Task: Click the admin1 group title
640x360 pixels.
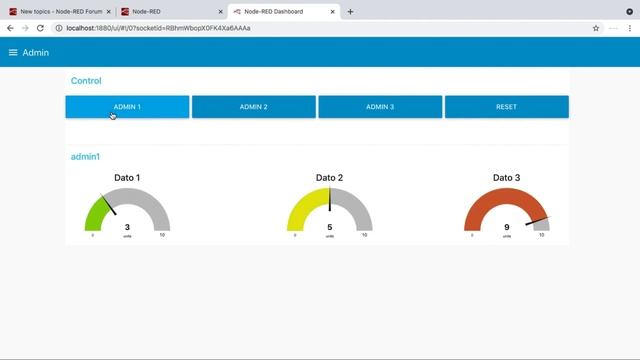Action: [x=85, y=157]
